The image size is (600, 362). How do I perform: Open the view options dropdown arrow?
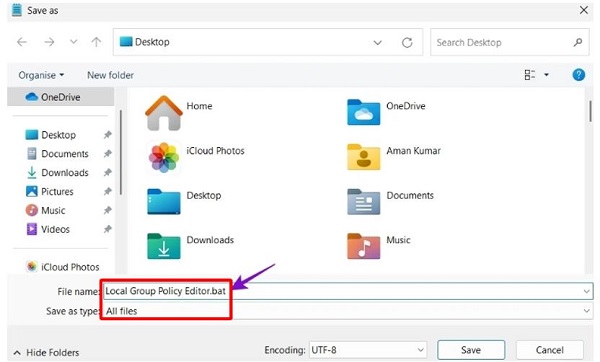(x=546, y=75)
